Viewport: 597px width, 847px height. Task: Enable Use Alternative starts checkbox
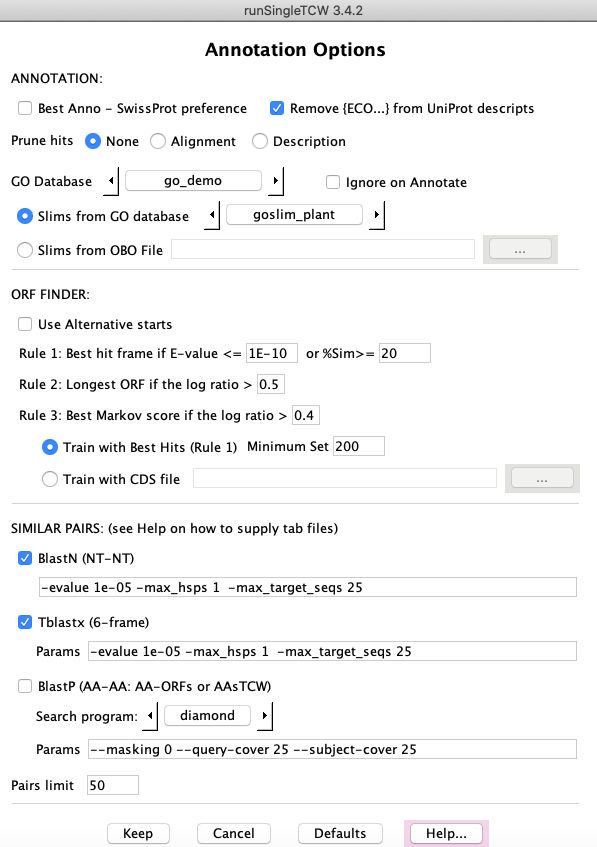[x=25, y=324]
